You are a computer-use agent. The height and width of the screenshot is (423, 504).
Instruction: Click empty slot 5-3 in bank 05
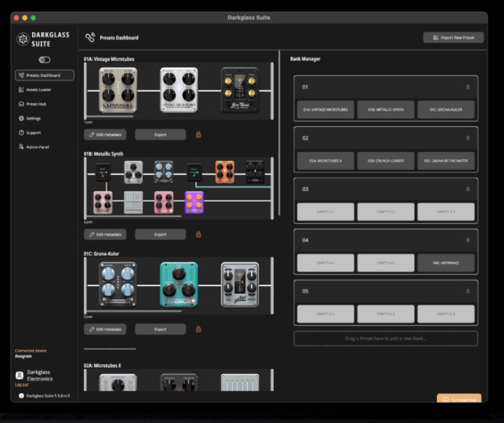click(446, 314)
